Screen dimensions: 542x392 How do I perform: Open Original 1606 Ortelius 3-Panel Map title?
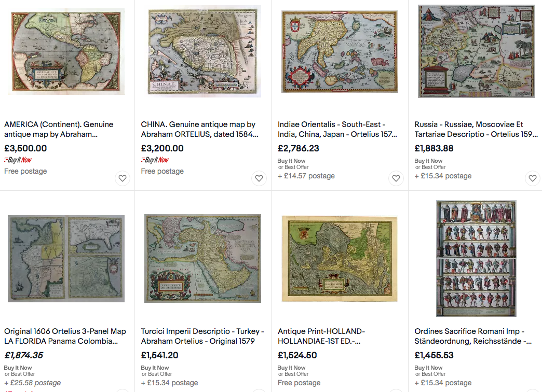tap(65, 336)
